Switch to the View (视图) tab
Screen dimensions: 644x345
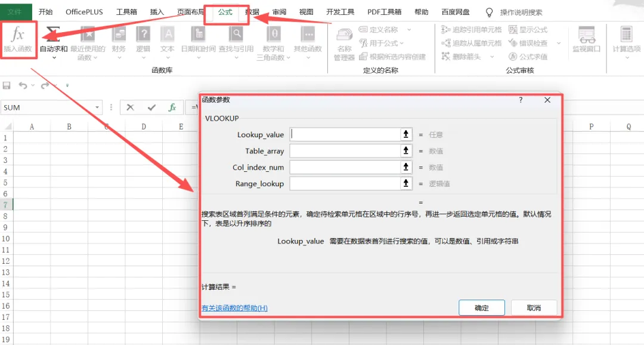click(x=306, y=12)
